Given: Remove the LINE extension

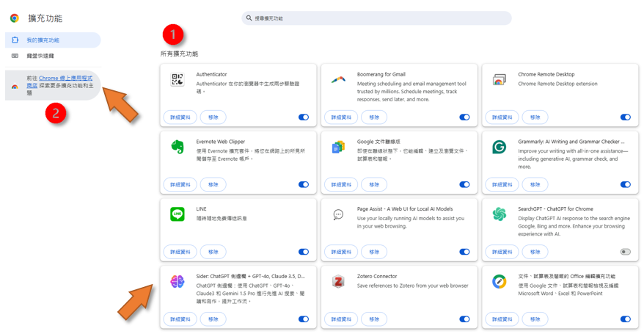Looking at the screenshot, I should 213,252.
